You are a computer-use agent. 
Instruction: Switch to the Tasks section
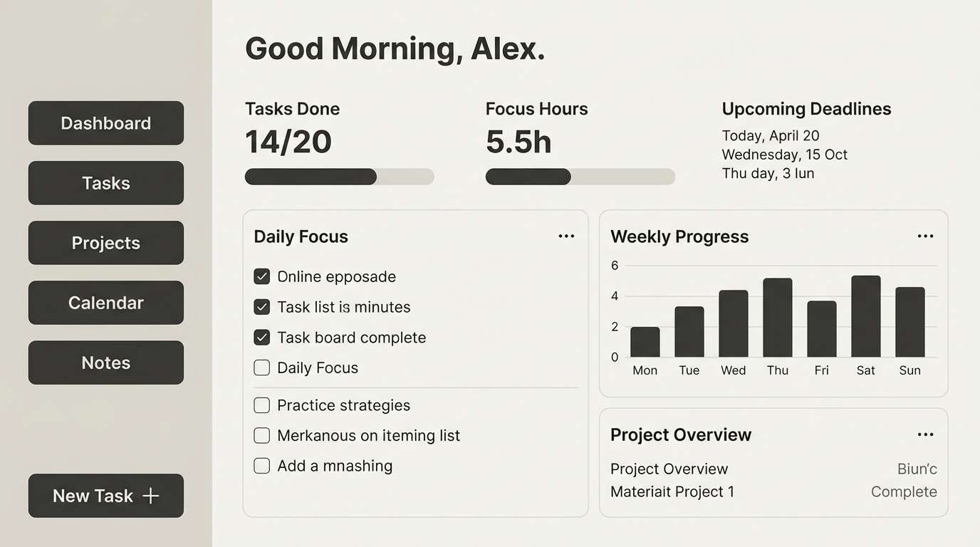[105, 182]
